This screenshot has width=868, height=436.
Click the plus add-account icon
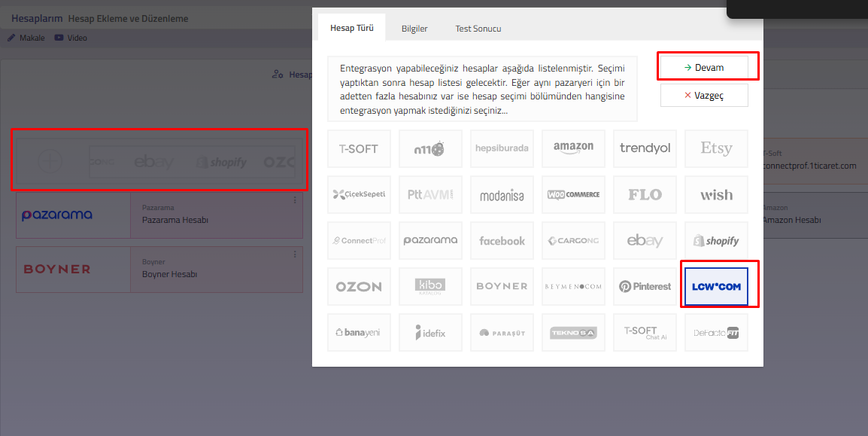tap(50, 161)
